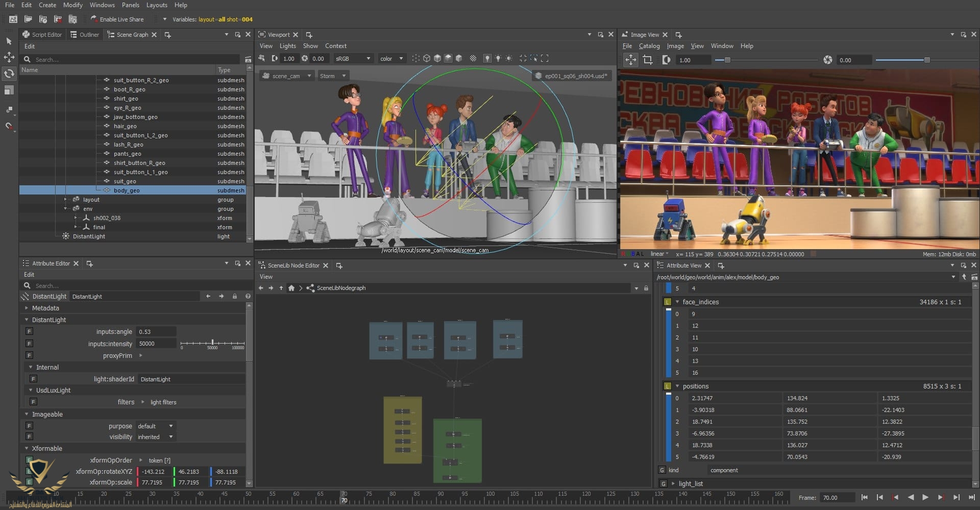Click the inputs:angle value field
Image resolution: width=980 pixels, height=510 pixels.
pyautogui.click(x=156, y=332)
